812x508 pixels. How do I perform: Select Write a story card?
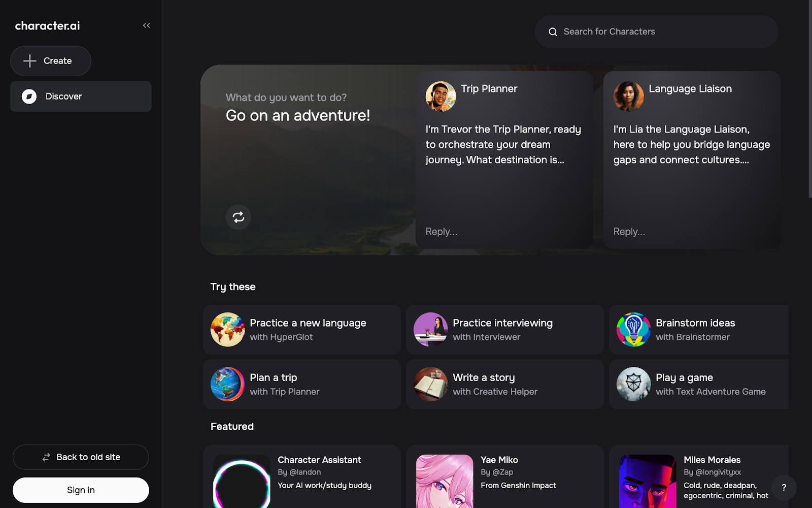[x=505, y=384]
